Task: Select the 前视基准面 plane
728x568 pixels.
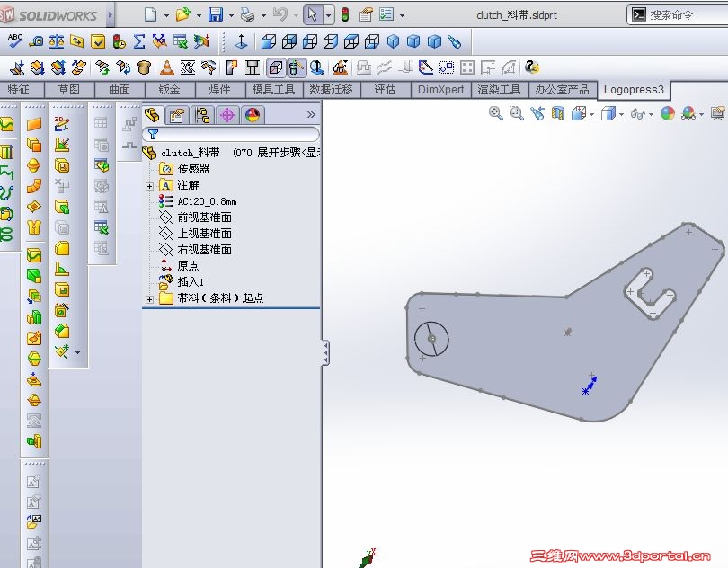Action: click(204, 217)
